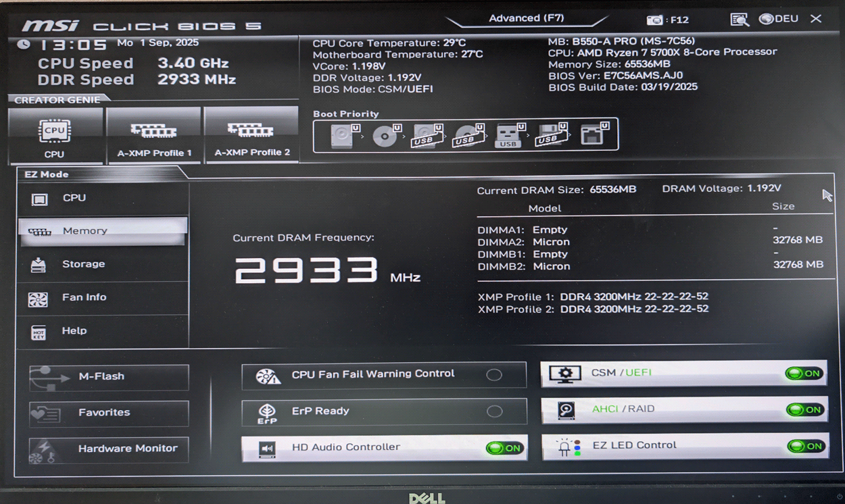Select the Memory section in EZ Mode
845x504 pixels.
103,231
